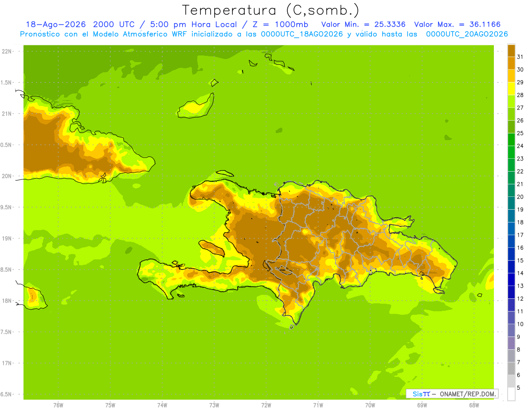Click the '18N' latitude axis label

point(8,301)
